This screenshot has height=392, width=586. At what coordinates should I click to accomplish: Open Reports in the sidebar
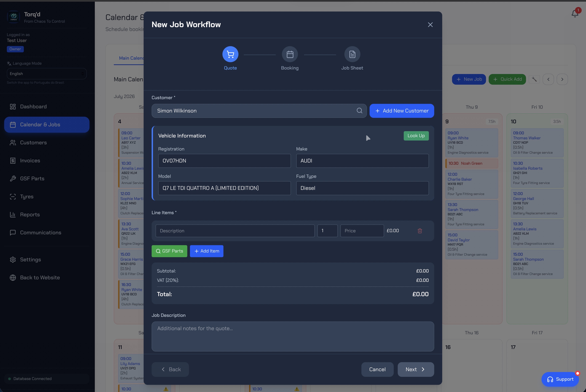pyautogui.click(x=47, y=215)
